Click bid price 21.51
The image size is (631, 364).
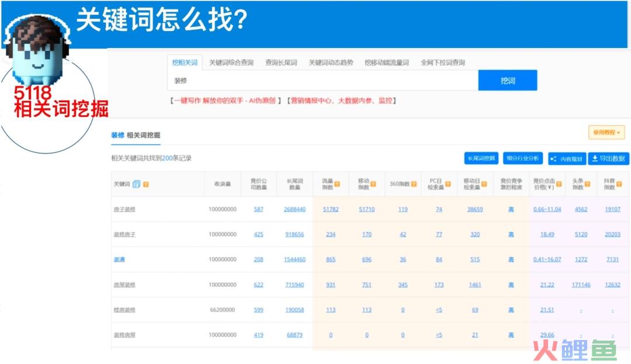(547, 310)
